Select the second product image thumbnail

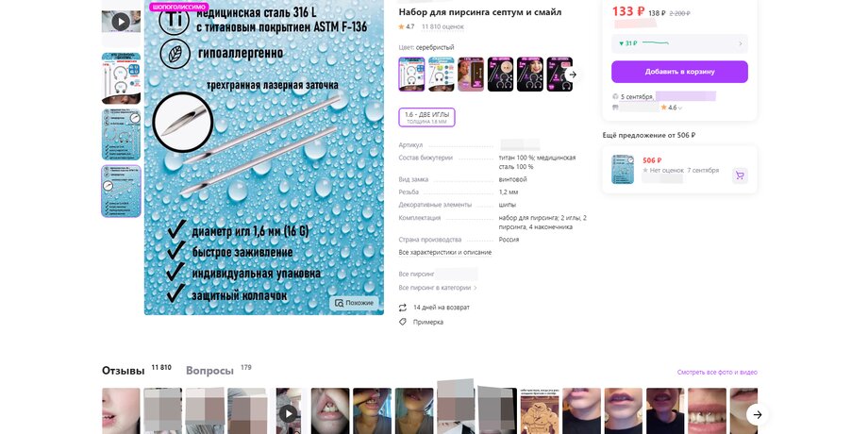pos(121,78)
